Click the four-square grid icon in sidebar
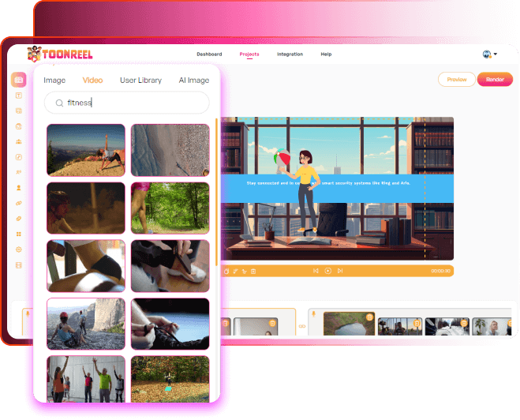 [x=19, y=234]
